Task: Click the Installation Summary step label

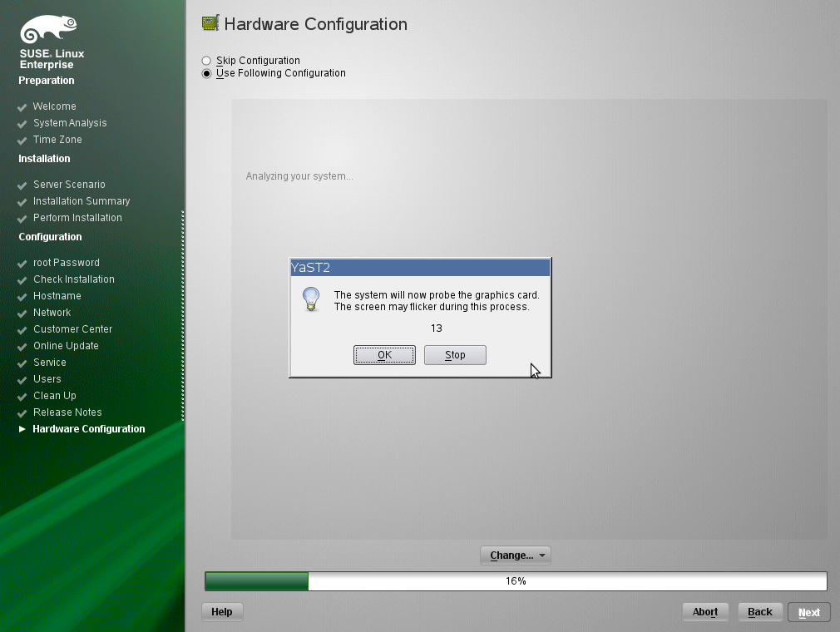Action: pos(82,201)
